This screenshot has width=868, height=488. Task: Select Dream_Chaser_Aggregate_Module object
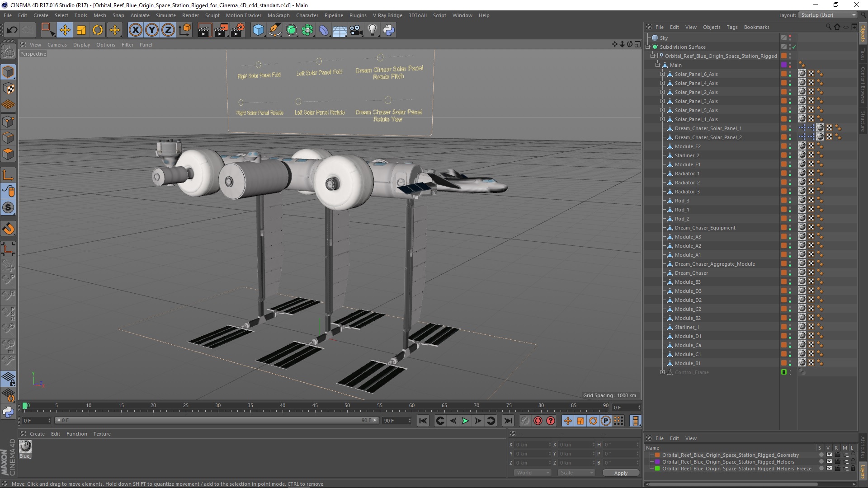point(714,264)
